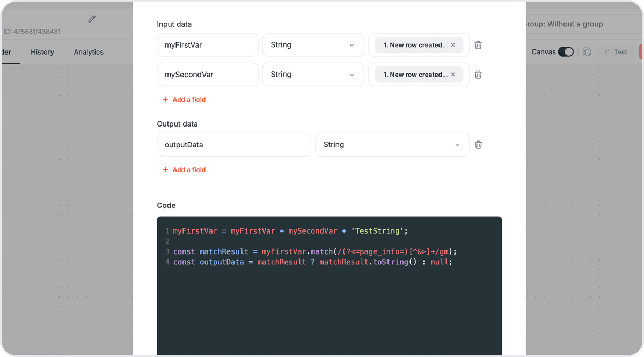Delete the outputData output row

tap(479, 145)
